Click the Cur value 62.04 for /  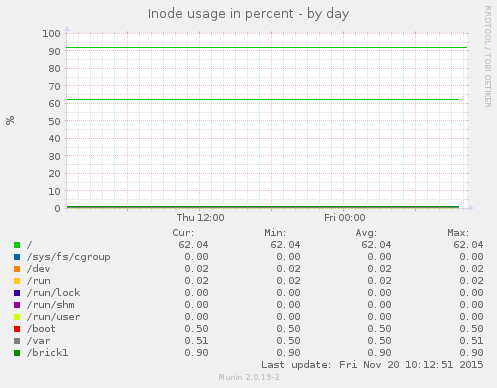point(193,245)
